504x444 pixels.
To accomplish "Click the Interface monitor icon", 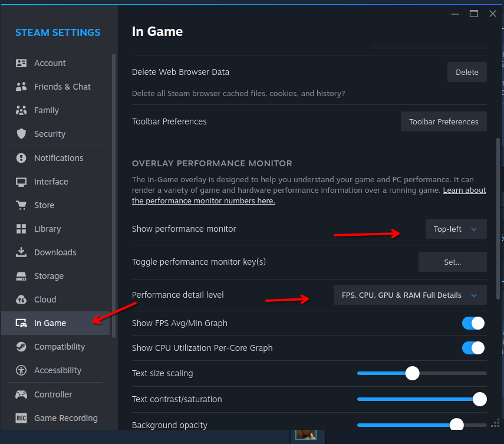I will (21, 182).
